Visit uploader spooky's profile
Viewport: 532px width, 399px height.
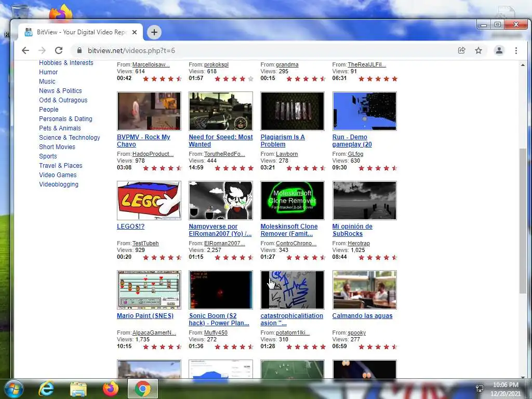point(356,332)
